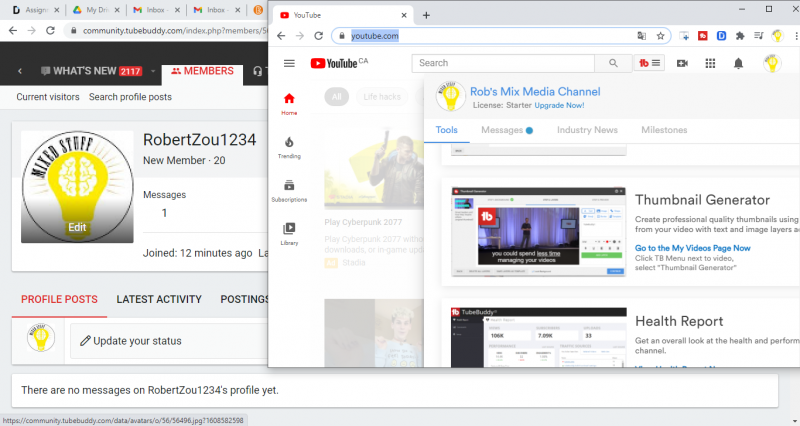Click Go to the My Videos Page Now

click(x=692, y=247)
